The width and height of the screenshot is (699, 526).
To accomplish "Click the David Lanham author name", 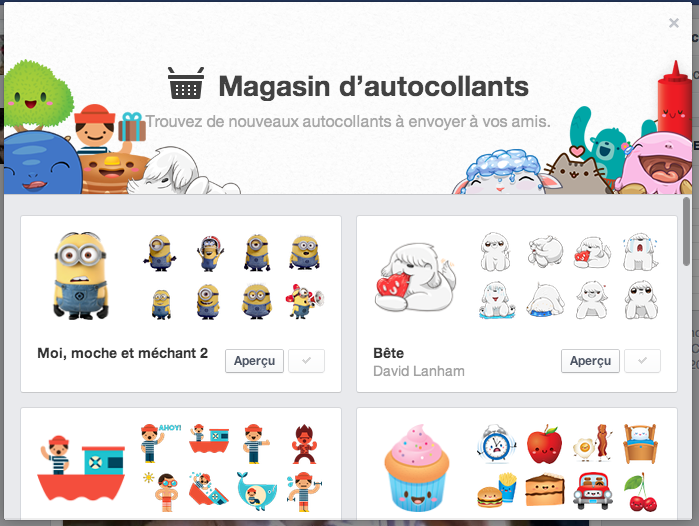I will pyautogui.click(x=419, y=371).
